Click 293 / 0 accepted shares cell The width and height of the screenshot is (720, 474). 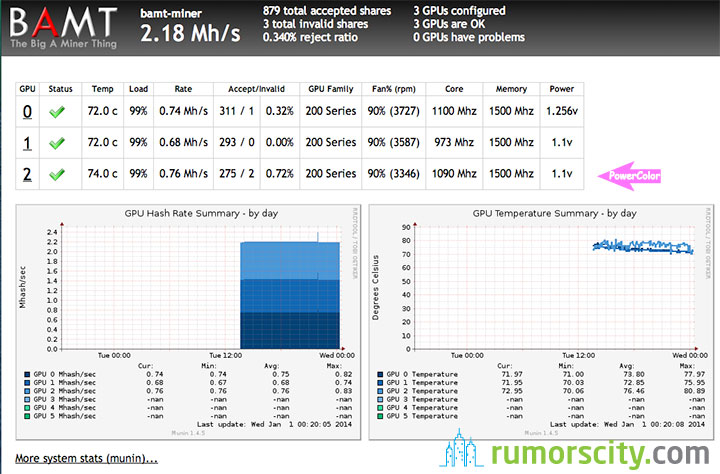point(236,142)
